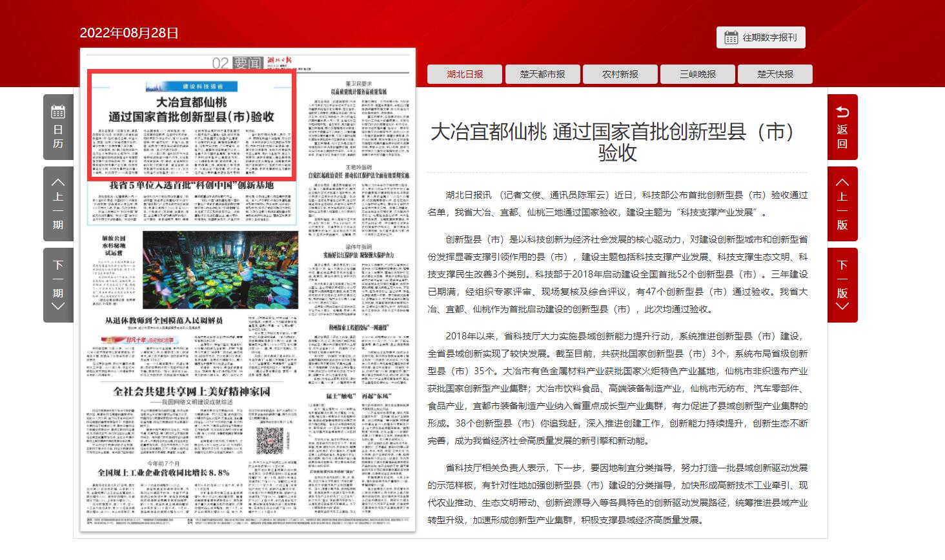The height and width of the screenshot is (560, 945).
Task: Click the article title 大冶宜都仙桃 通过国家首批创新型县（市）验收
Action: pos(617,142)
